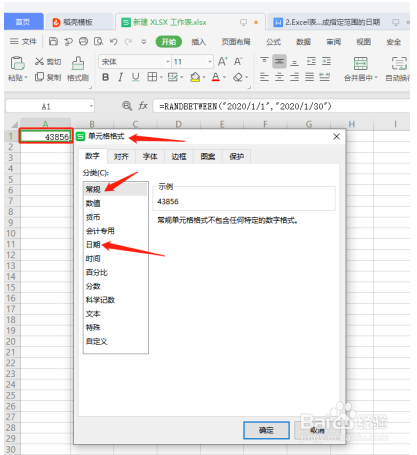417x455 pixels.
Task: Click the 取消 cancel button
Action: [317, 430]
